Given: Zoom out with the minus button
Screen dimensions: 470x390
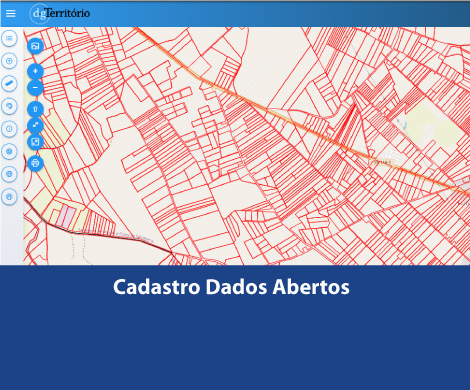Looking at the screenshot, I should (x=35, y=88).
